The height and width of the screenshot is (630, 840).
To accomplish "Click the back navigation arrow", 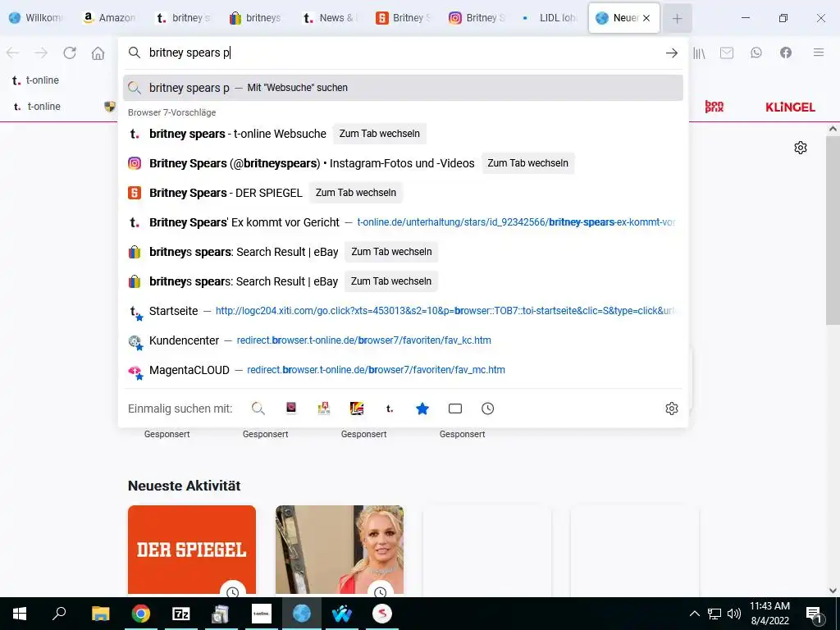I will tap(13, 52).
